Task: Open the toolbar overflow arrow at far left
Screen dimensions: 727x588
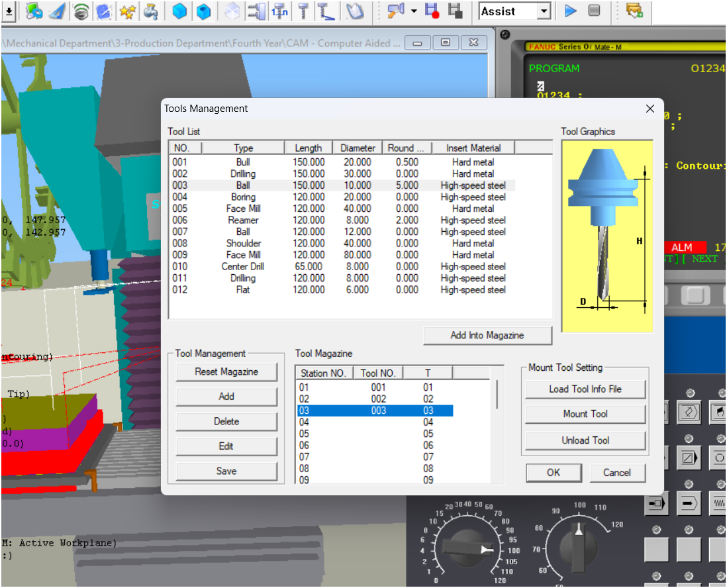Action: 9,11
